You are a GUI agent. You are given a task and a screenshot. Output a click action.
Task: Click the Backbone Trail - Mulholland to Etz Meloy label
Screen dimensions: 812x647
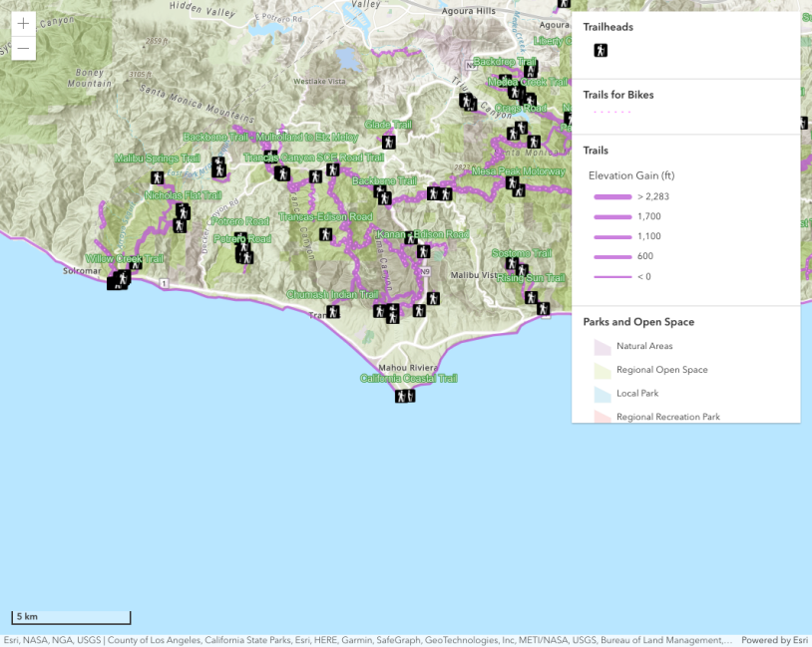[x=269, y=137]
